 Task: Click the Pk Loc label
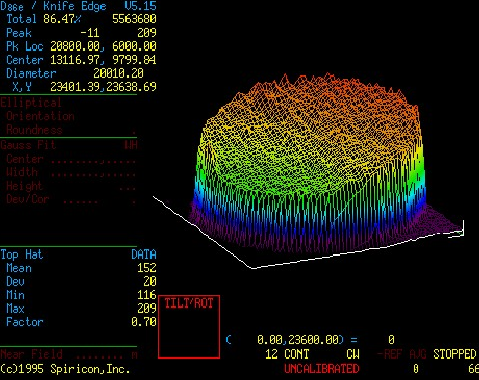coord(25,46)
